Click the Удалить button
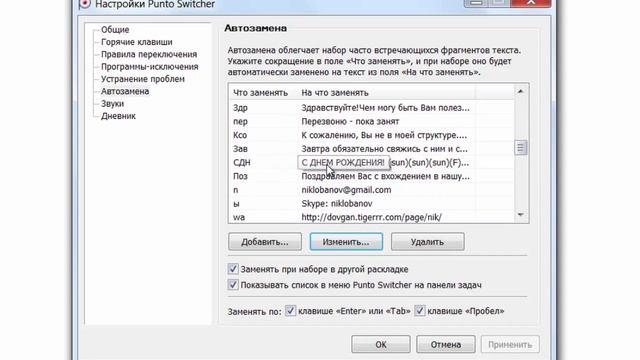Image resolution: width=640 pixels, height=360 pixels. pyautogui.click(x=427, y=242)
